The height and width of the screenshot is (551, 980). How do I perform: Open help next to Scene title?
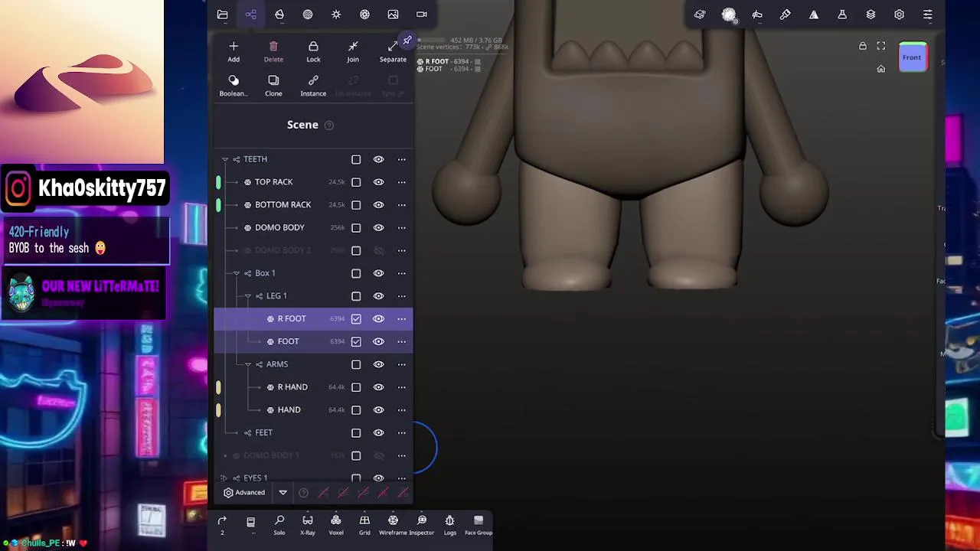[x=329, y=126]
